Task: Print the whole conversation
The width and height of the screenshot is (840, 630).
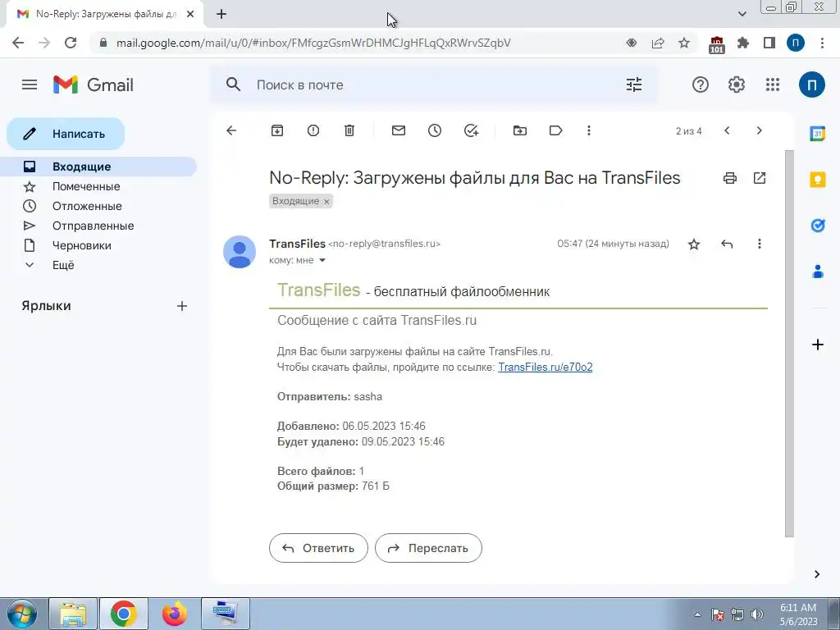Action: 729,178
